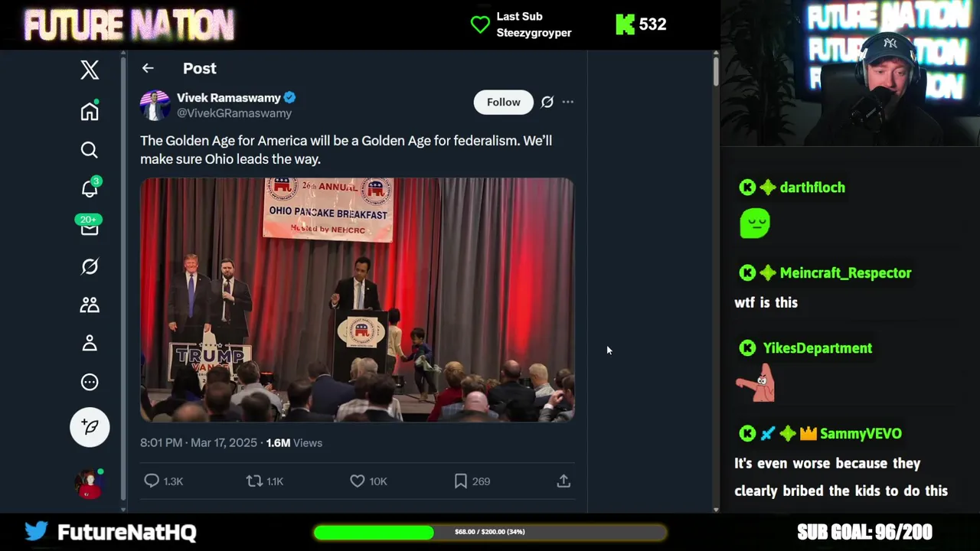Open the Explore search icon
Screen dimensions: 980x551
(x=90, y=150)
